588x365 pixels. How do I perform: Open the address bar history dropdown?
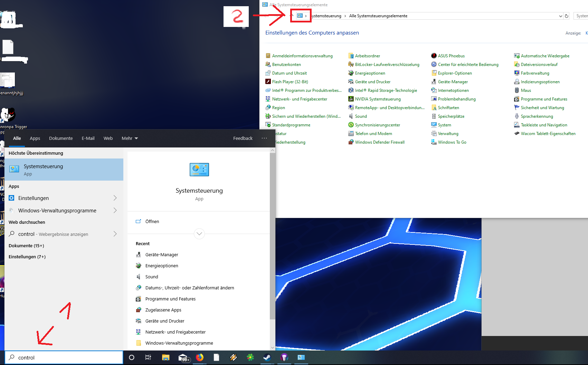pyautogui.click(x=560, y=16)
